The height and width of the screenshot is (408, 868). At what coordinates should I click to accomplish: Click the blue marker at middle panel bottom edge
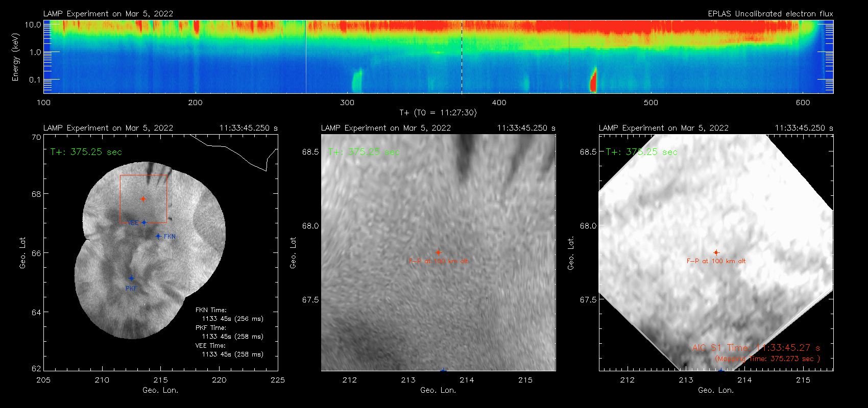[443, 370]
